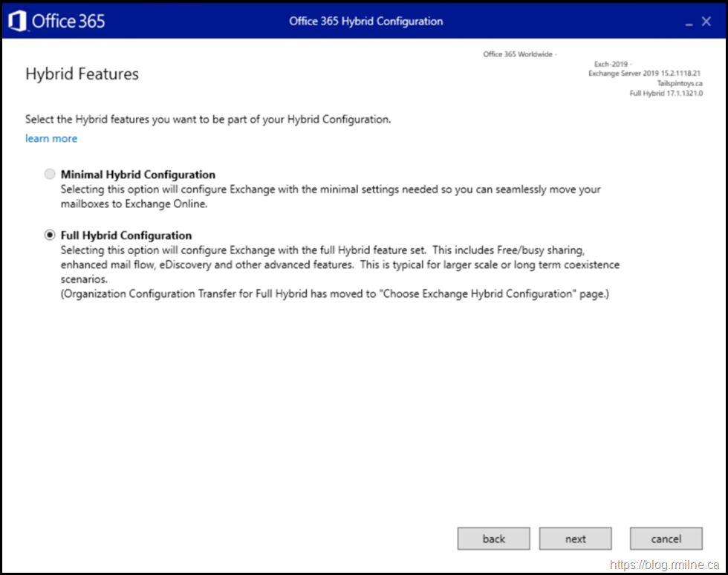Click the Tailspintoys.ca domain text

[679, 83]
